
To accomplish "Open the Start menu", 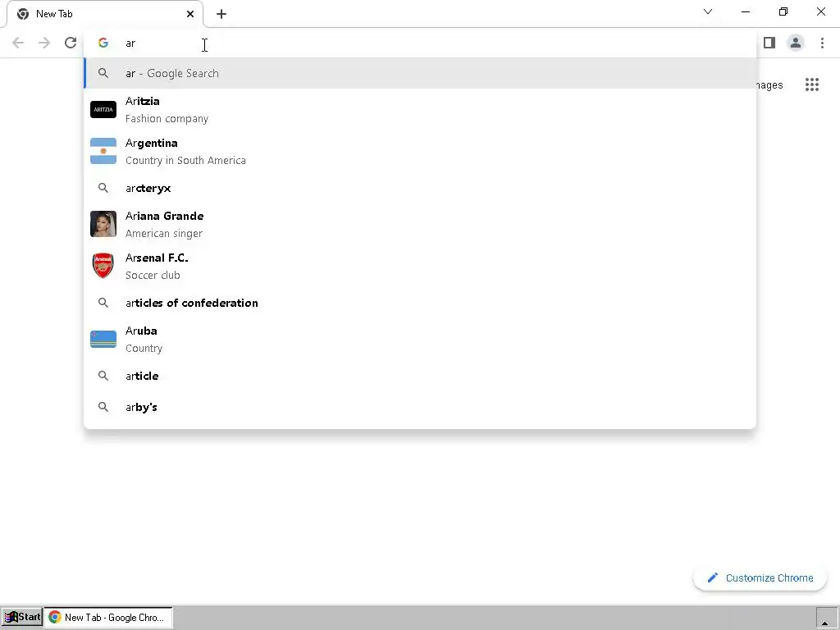I will point(22,617).
